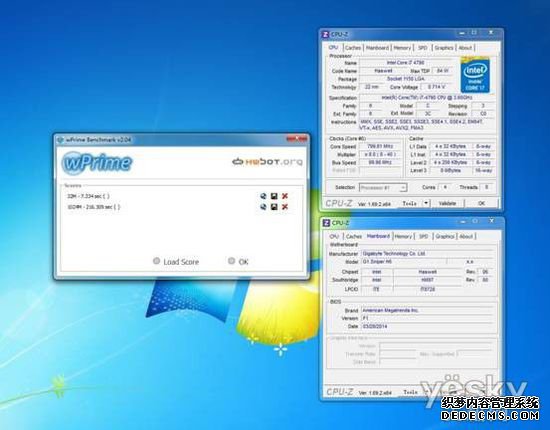Screen dimensions: 550x430
Task: Delete the 32M score with red X
Action: coord(285,196)
